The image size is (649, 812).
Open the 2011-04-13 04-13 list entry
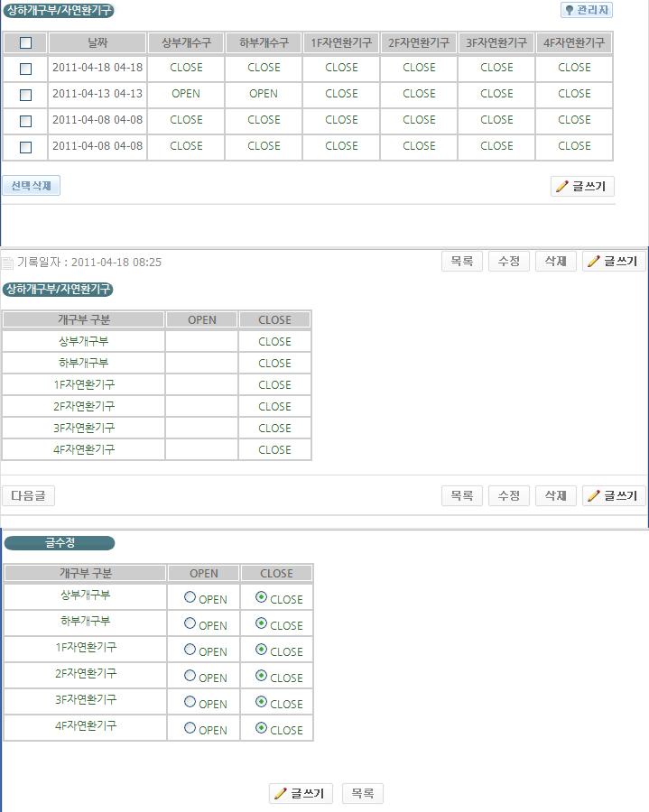pyautogui.click(x=97, y=94)
